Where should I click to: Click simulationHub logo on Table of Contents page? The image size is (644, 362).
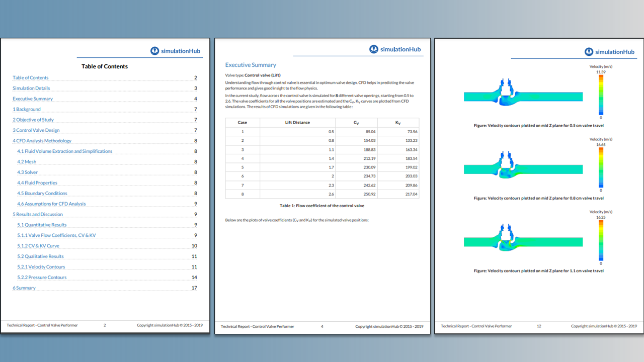(x=176, y=51)
